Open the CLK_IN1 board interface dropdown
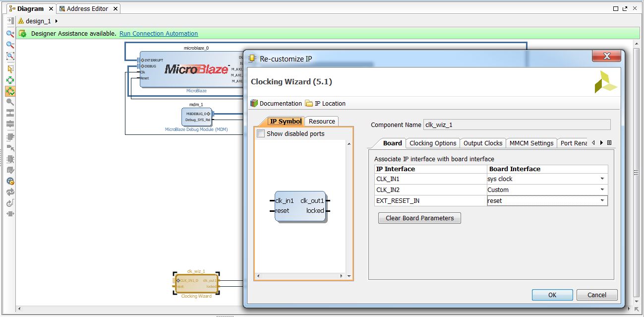 (602, 179)
